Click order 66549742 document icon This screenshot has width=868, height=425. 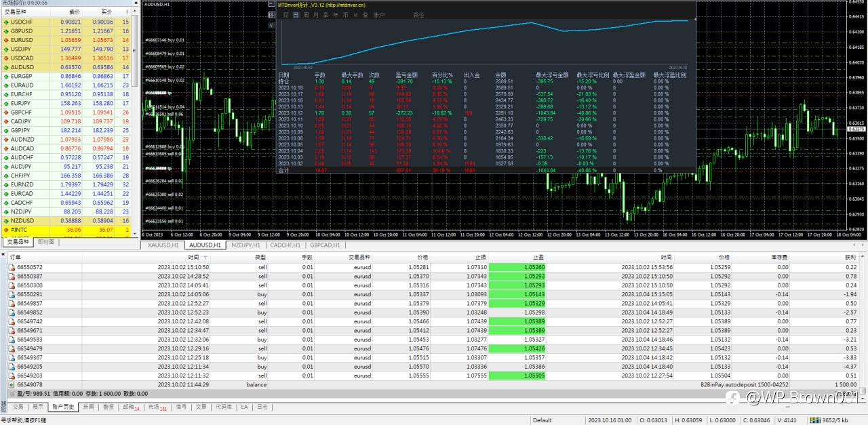coord(12,321)
